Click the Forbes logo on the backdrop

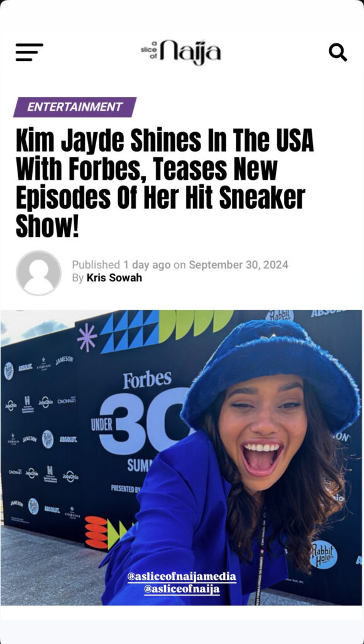pyautogui.click(x=147, y=379)
